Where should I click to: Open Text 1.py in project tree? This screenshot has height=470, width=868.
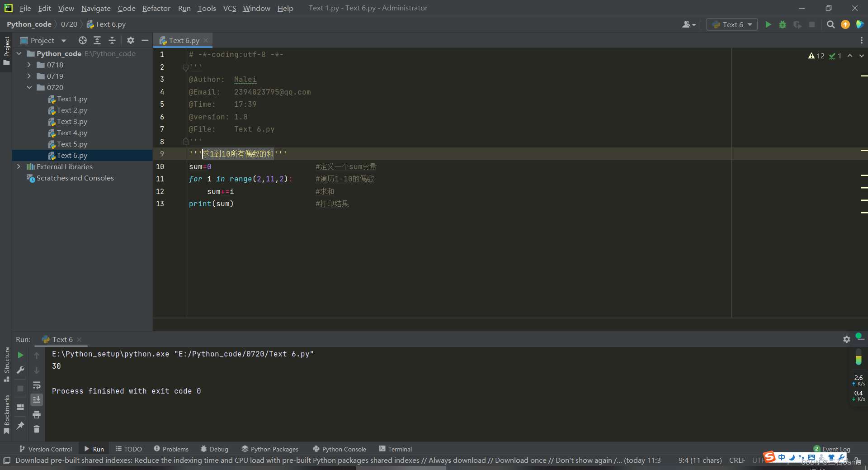click(68, 99)
